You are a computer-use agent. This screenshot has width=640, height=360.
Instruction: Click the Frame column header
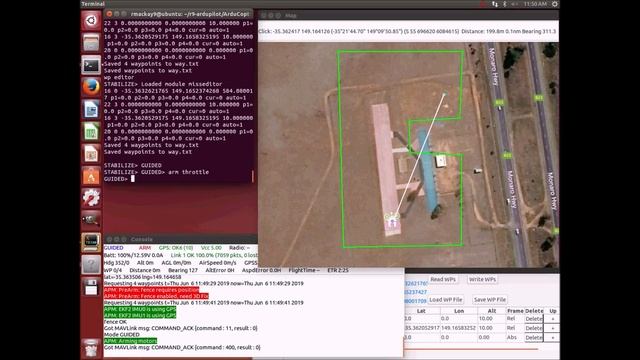coord(515,311)
